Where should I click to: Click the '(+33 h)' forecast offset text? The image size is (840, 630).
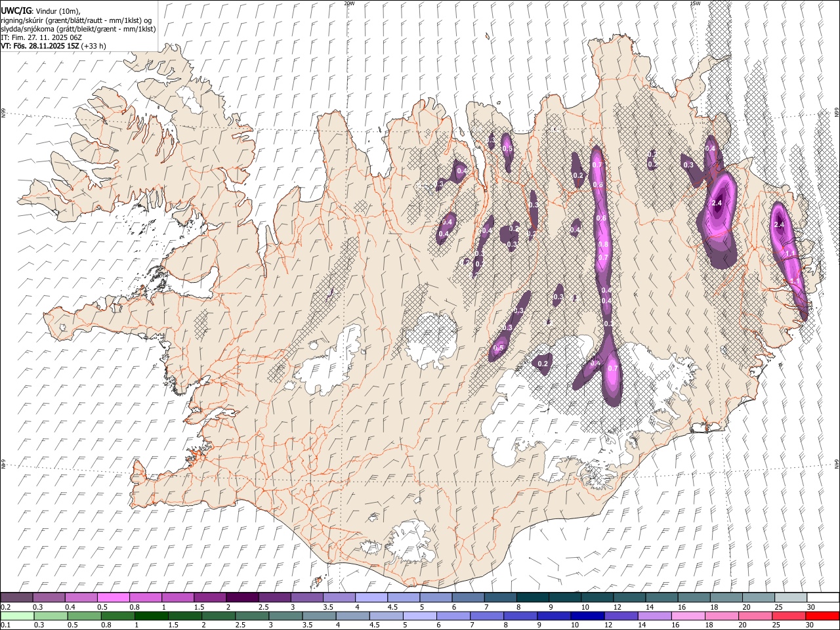94,46
